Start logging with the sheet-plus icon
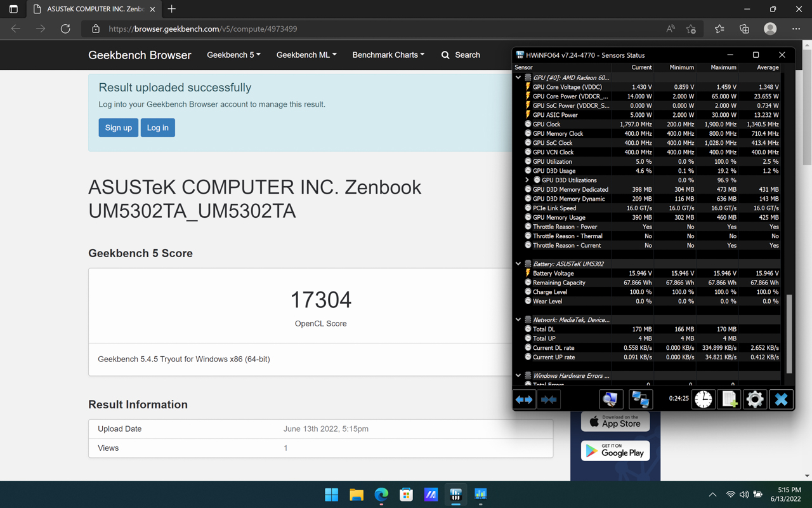 click(x=730, y=399)
